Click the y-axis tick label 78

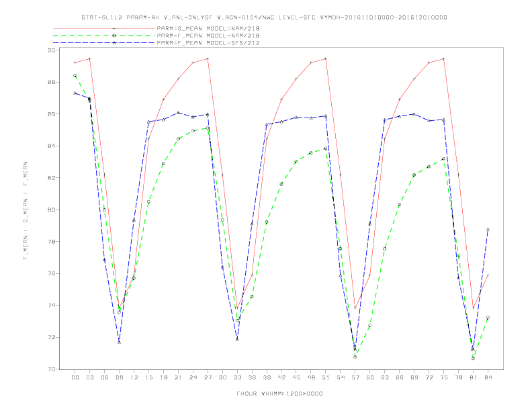click(51, 242)
